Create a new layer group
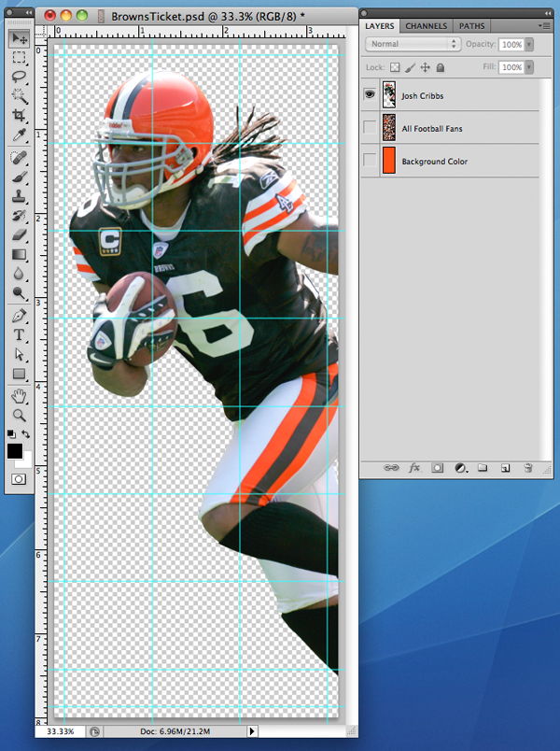The height and width of the screenshot is (751, 560). coord(483,467)
